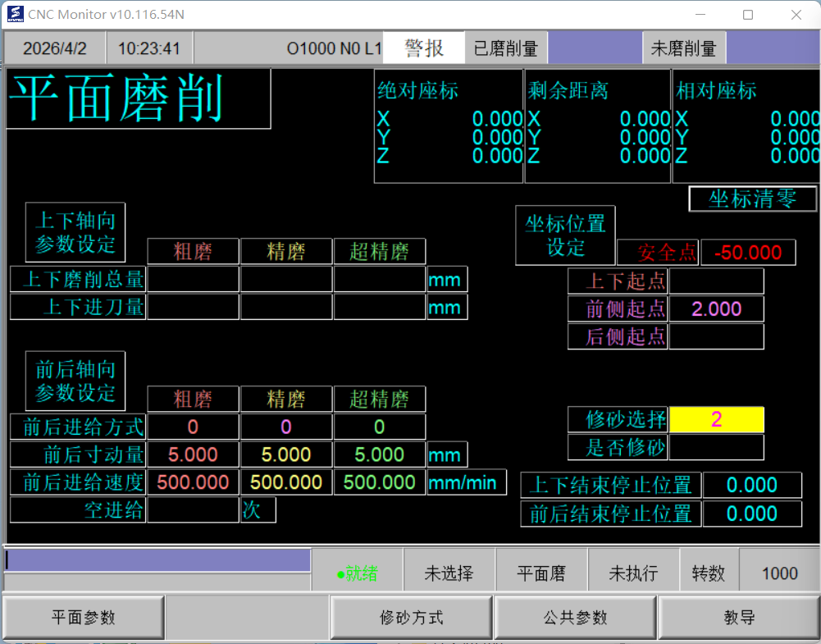Click 精磨 前后进给速度 value 500.000
The width and height of the screenshot is (821, 644).
coord(285,482)
